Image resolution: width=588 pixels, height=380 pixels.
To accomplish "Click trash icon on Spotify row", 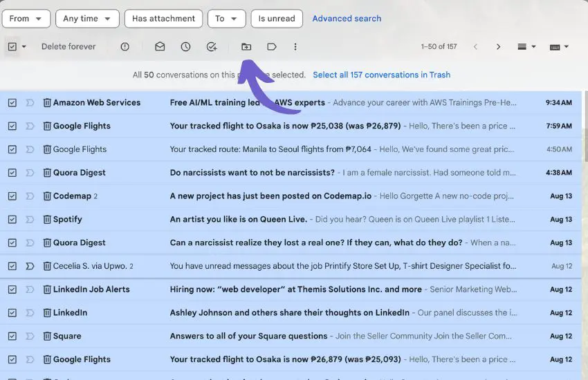I will click(47, 219).
